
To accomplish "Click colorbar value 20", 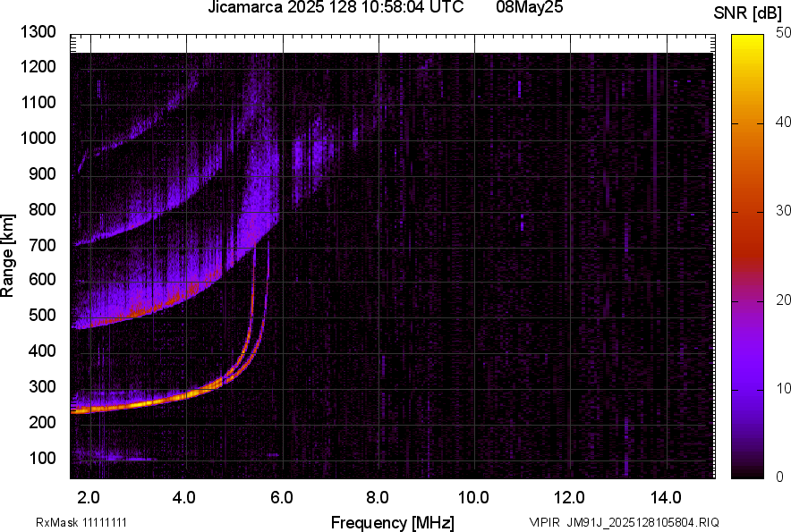I will [783, 300].
